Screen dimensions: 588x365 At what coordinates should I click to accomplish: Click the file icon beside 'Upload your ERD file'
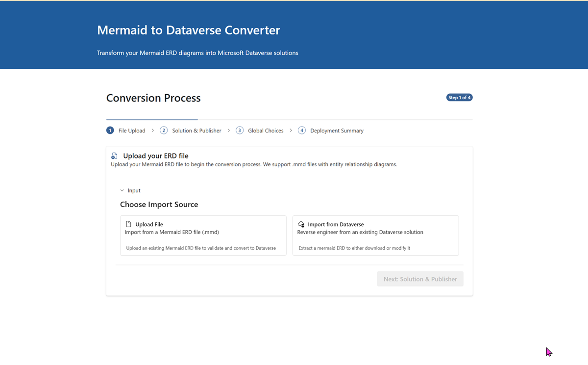pyautogui.click(x=114, y=156)
